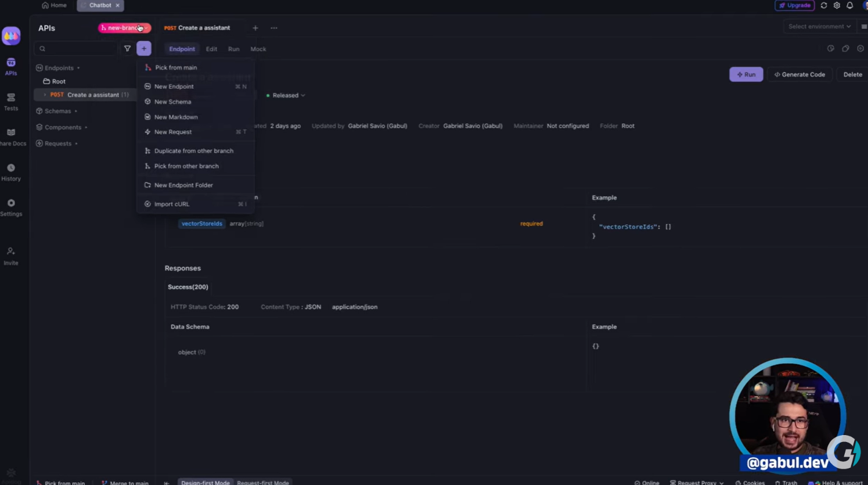The image size is (868, 485).
Task: Open the new-branch dropdown
Action: pos(124,28)
